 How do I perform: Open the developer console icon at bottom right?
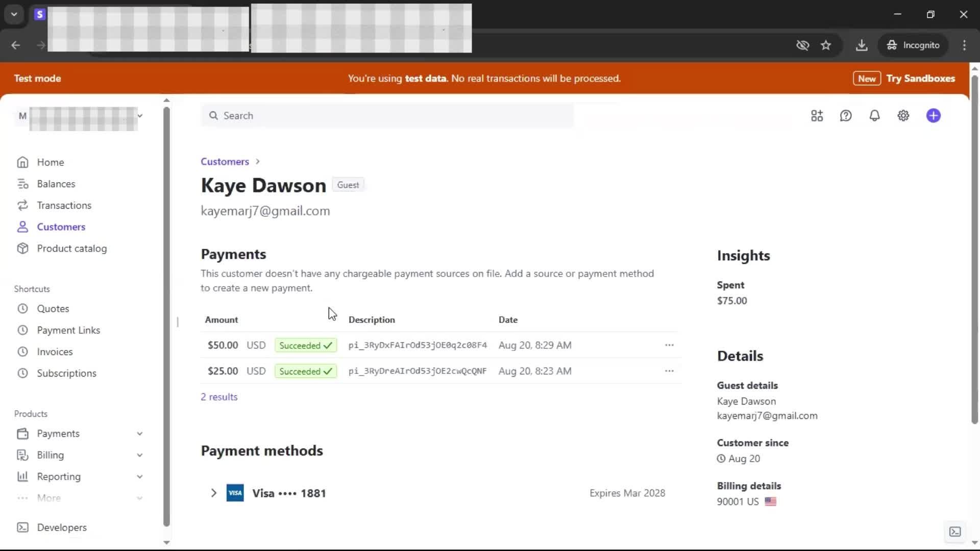(955, 532)
